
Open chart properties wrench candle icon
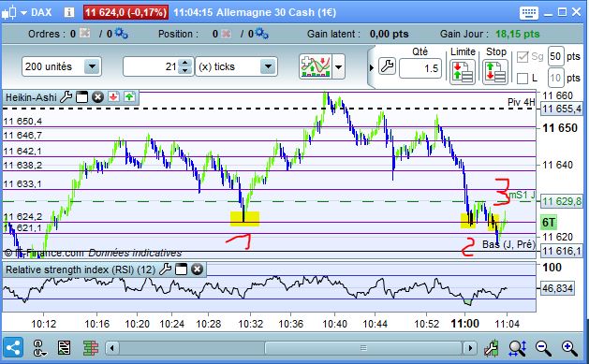click(x=492, y=348)
